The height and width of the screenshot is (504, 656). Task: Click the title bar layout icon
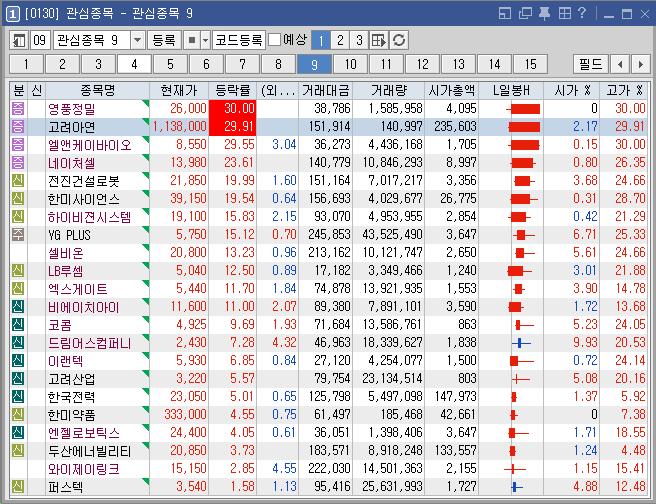(x=505, y=13)
